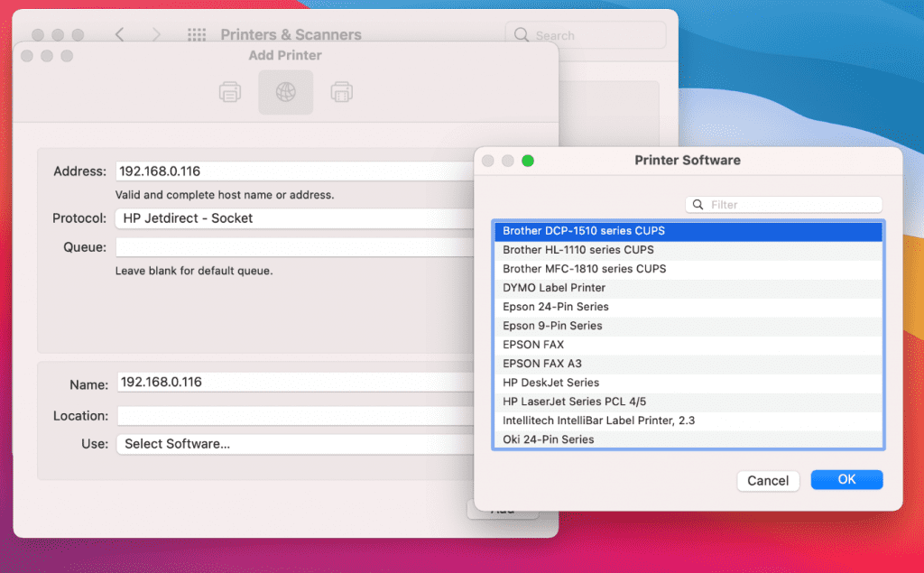Screen dimensions: 924x573
Task: Click the magnifier in Printers & Scanners search
Action: click(521, 35)
